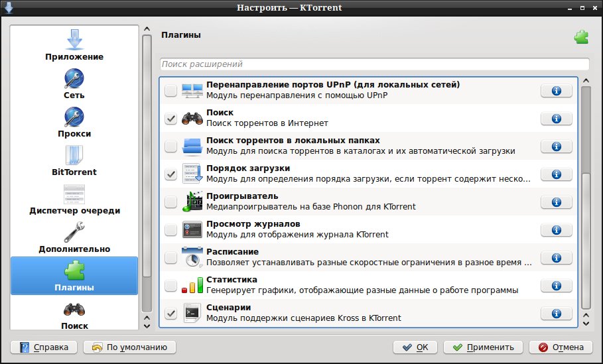This screenshot has width=603, height=364.
Task: Open the Приложение settings section
Action: click(x=74, y=45)
